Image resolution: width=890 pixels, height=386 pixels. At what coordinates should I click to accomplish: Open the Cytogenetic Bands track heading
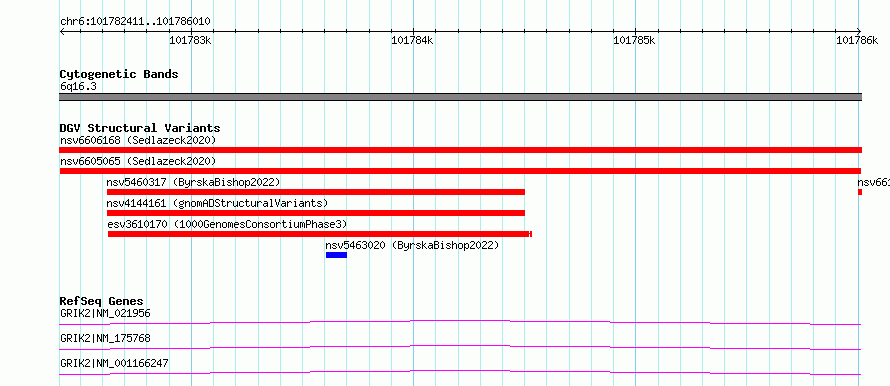(119, 74)
